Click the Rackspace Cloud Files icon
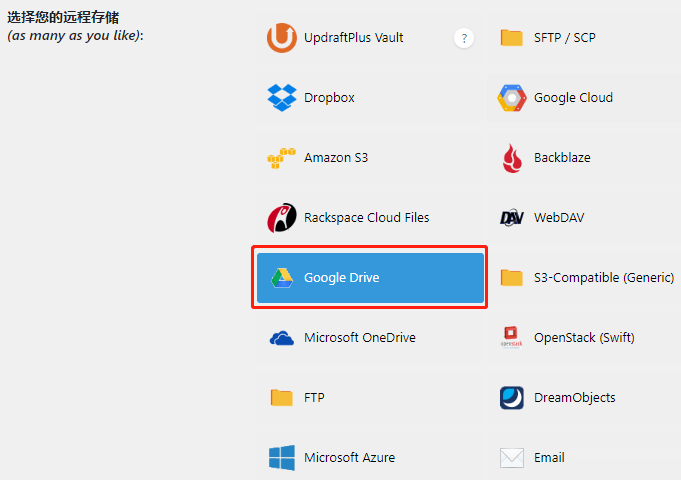The width and height of the screenshot is (681, 480). [282, 218]
